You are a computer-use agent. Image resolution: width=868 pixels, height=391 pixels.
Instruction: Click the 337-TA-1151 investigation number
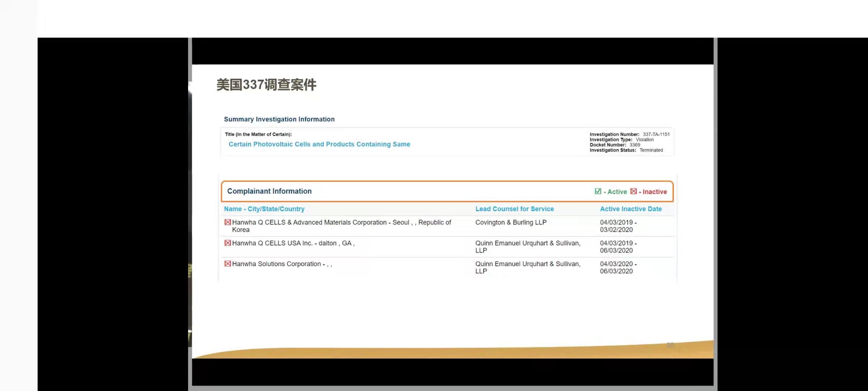tap(656, 134)
